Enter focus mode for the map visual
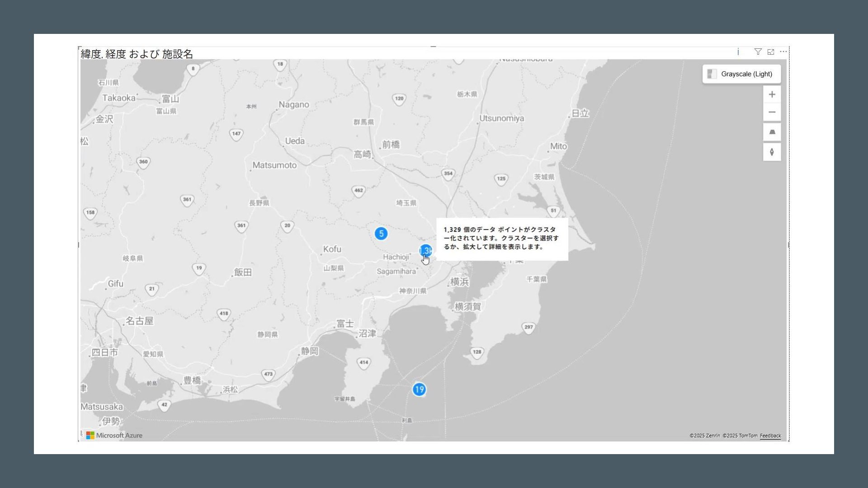Viewport: 868px width, 488px height. [x=771, y=52]
